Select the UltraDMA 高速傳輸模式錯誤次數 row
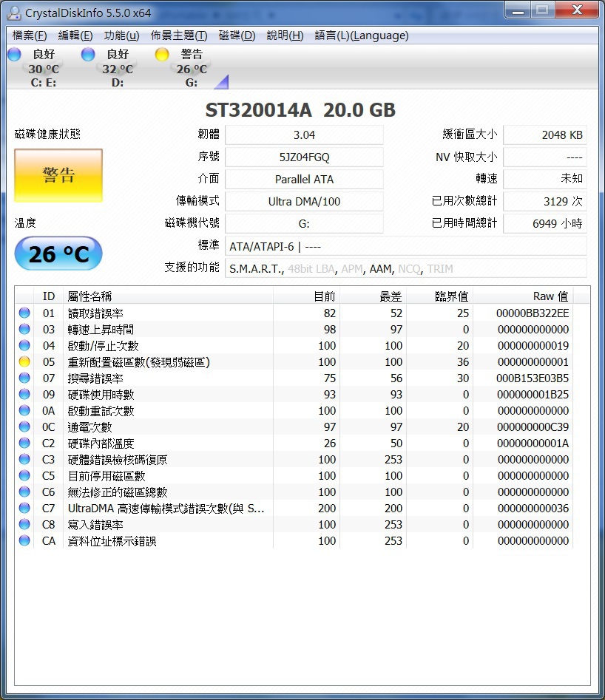Viewport: 605px width, 700px height. coord(294,508)
